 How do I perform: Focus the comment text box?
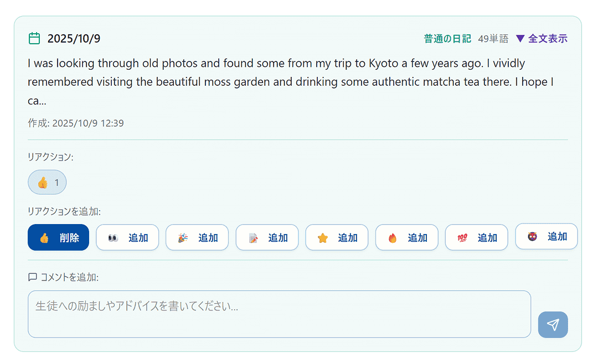279,314
